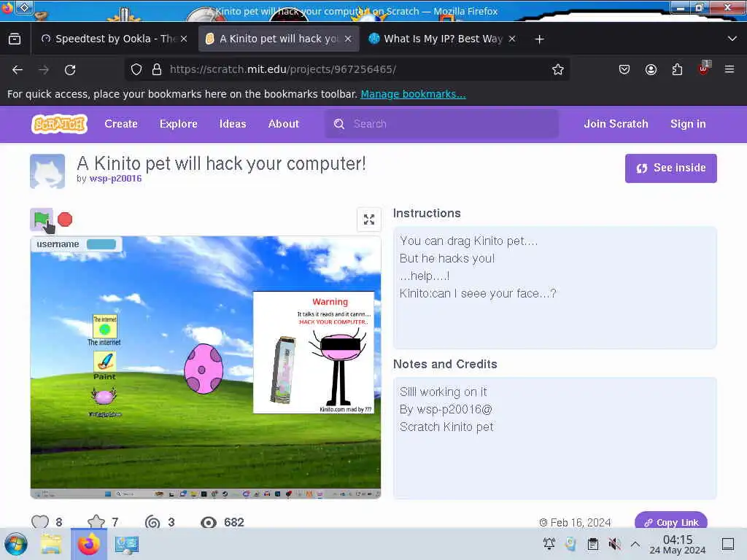The height and width of the screenshot is (560, 747).
Task: Click the username variable monitor
Action: pos(76,244)
